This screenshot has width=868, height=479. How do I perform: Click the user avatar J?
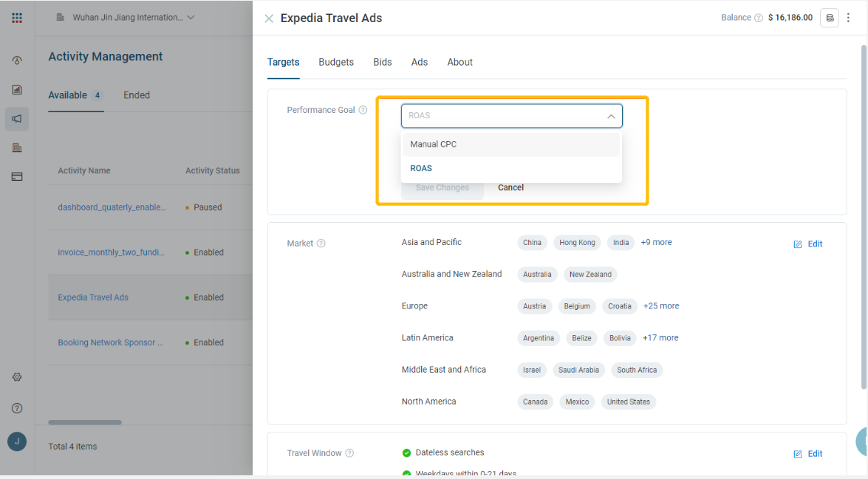point(17,441)
